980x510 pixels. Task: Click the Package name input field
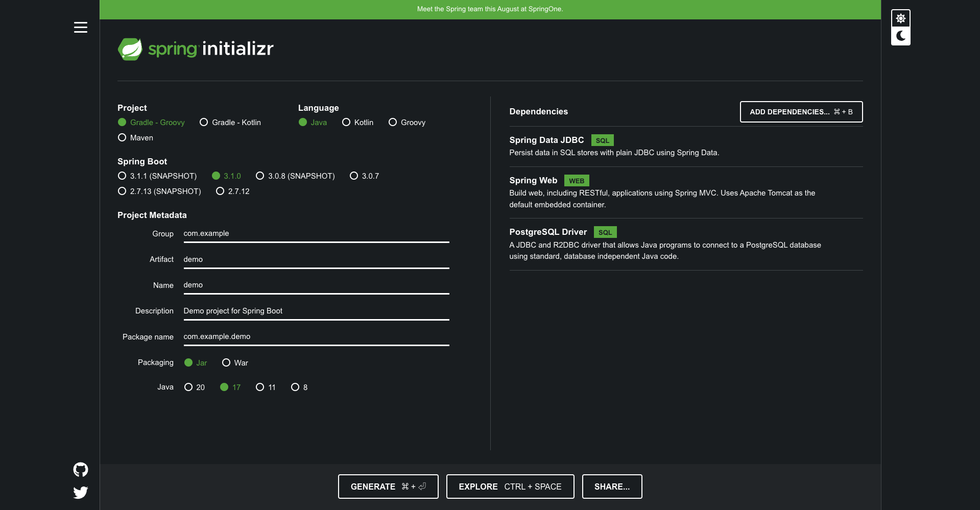(316, 337)
